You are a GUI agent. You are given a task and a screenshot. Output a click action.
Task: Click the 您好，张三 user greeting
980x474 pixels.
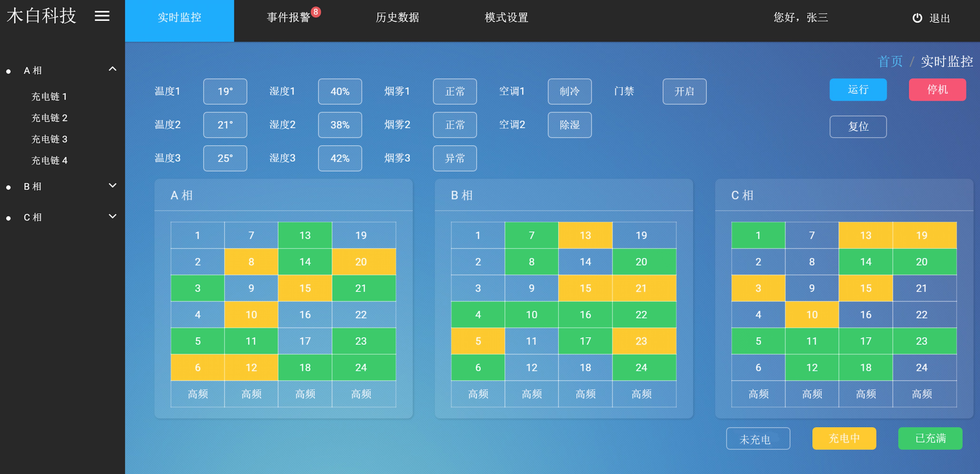[x=801, y=18]
